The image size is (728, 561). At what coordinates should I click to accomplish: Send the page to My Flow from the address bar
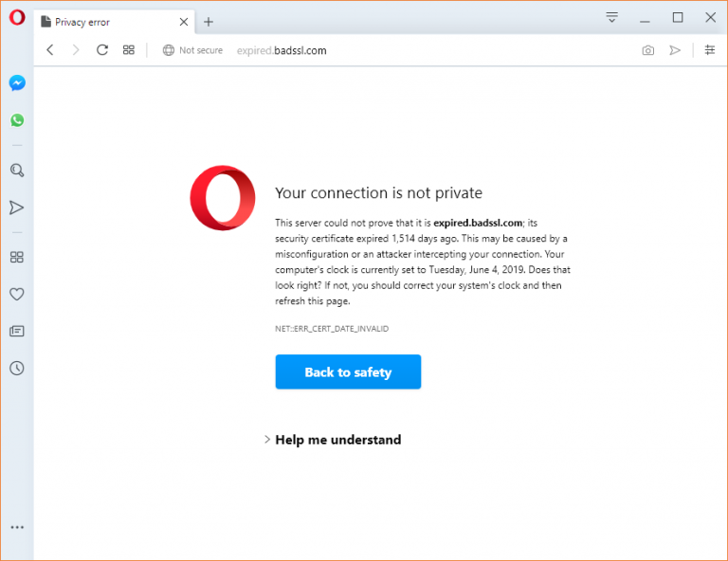click(x=675, y=50)
